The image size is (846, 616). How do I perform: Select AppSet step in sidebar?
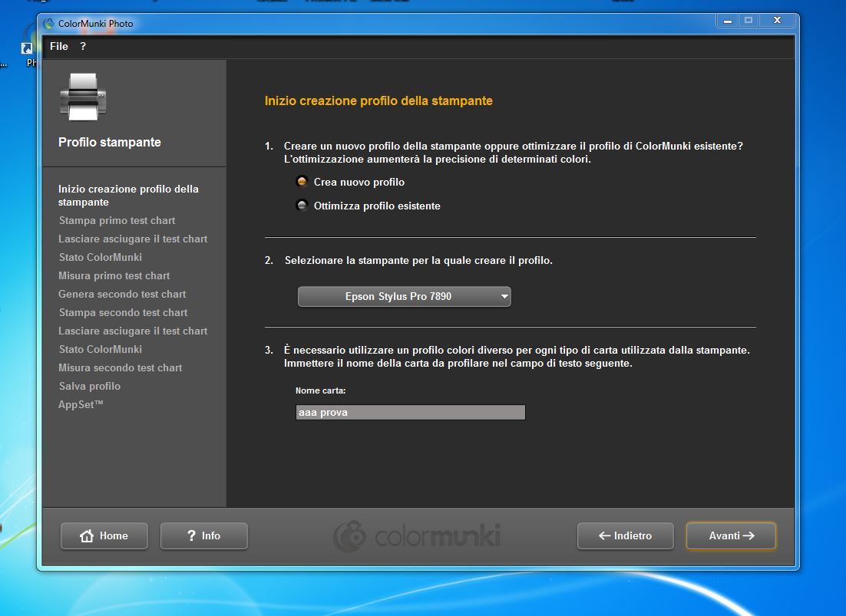click(81, 404)
